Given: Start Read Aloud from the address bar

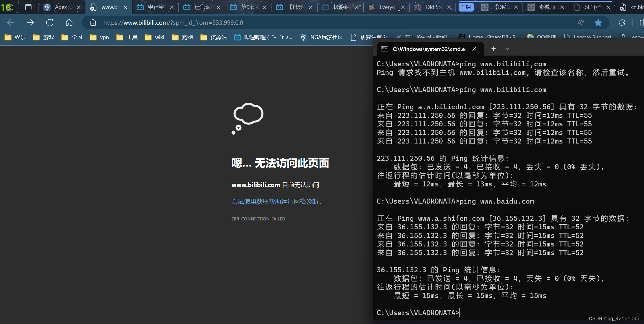Looking at the screenshot, I should pyautogui.click(x=580, y=22).
